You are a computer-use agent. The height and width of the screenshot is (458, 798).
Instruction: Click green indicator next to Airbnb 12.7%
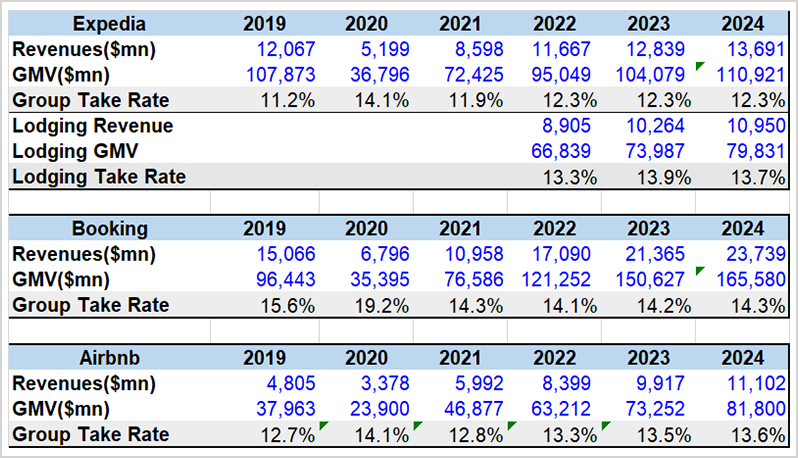click(323, 425)
